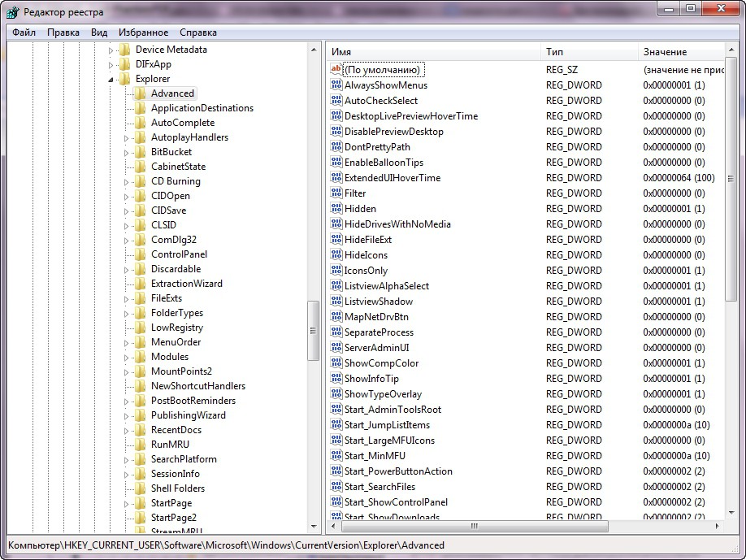
Task: Click the DWORD icon next to HideFileExt
Action: [337, 240]
